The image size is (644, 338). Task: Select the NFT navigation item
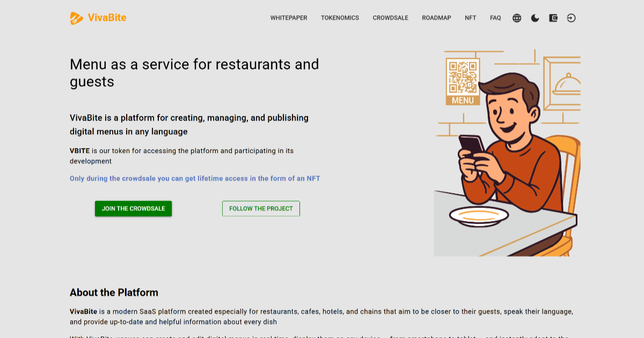471,18
